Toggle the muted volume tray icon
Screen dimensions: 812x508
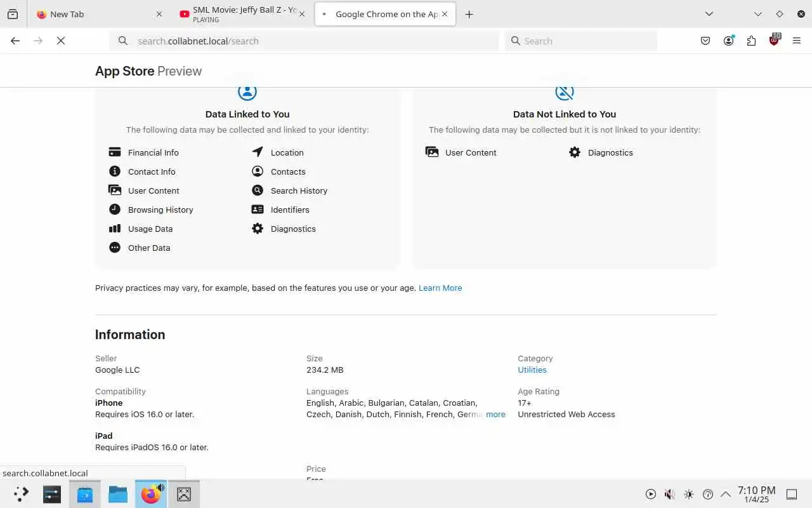(x=670, y=494)
